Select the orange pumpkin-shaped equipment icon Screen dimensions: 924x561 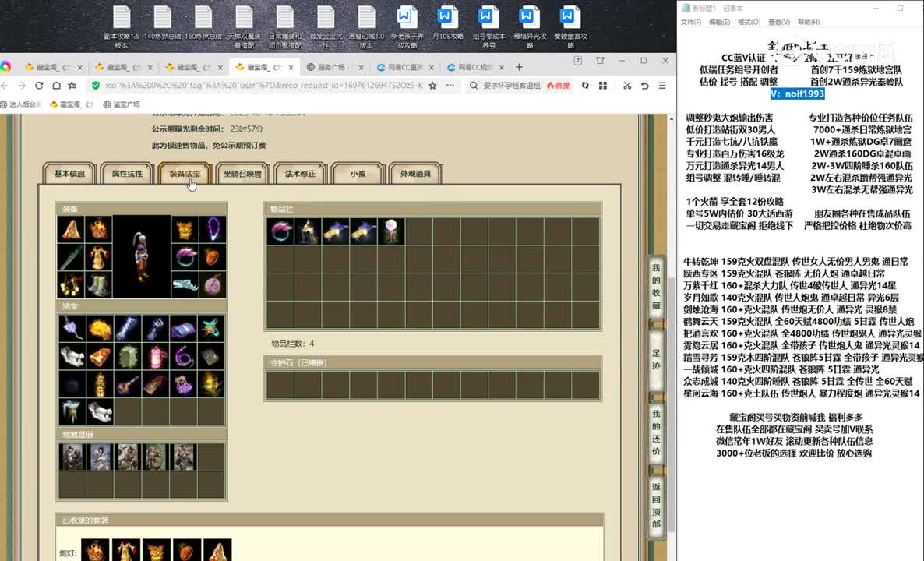213,257
